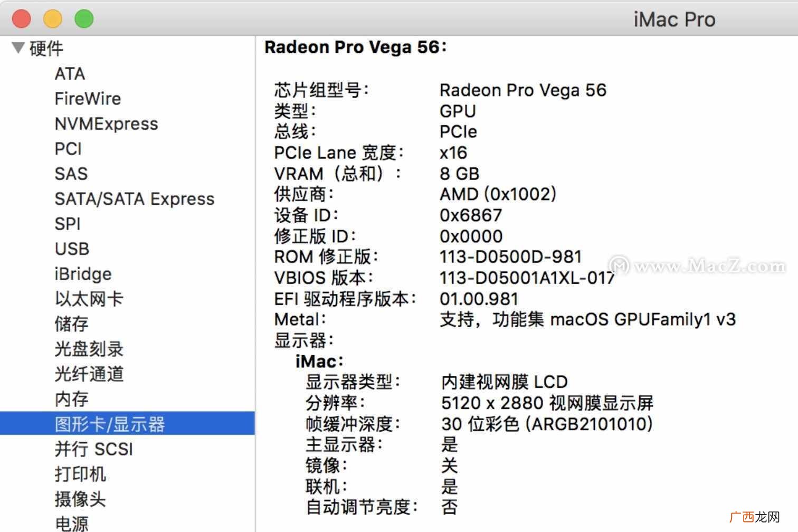
Task: Select 图形卡/显示器 graphics entry
Action: (x=127, y=424)
